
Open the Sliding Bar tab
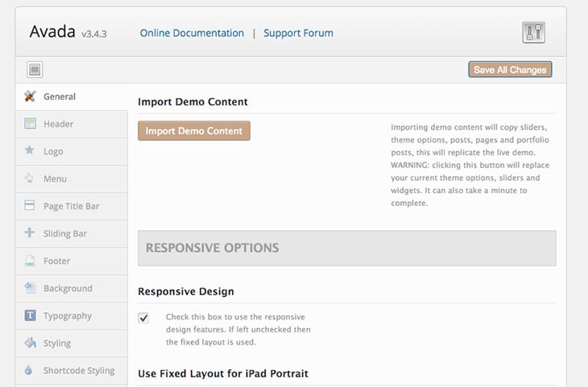click(72, 233)
